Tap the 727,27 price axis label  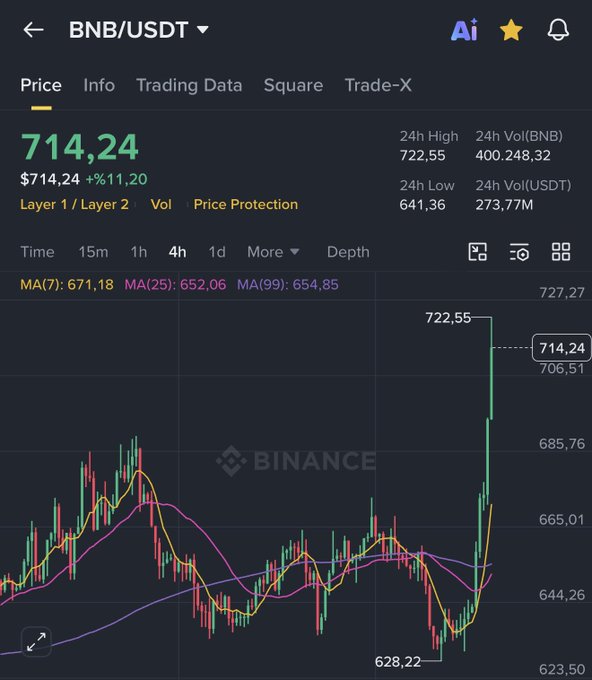(562, 293)
